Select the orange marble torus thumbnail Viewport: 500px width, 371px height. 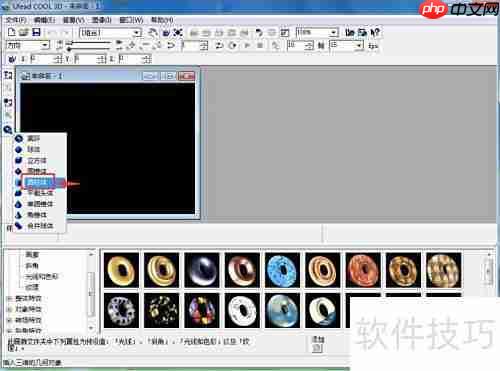pos(363,270)
